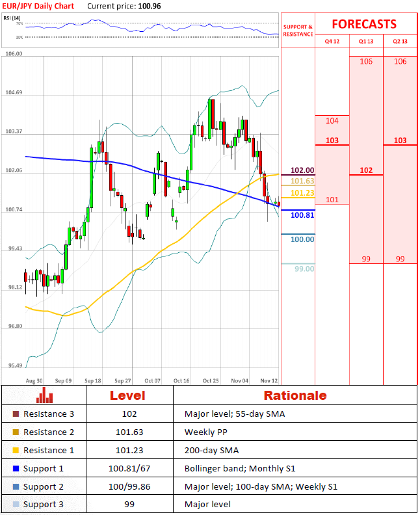
Task: Click the 100.81 support level label
Action: coord(302,215)
